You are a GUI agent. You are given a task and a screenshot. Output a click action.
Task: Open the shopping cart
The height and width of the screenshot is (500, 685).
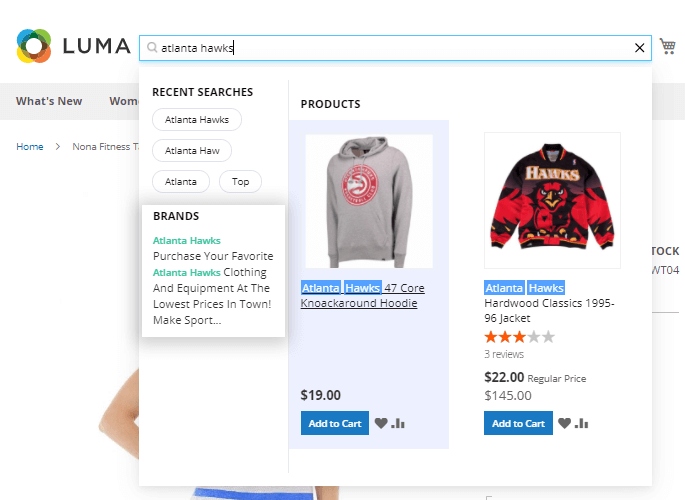click(x=667, y=46)
